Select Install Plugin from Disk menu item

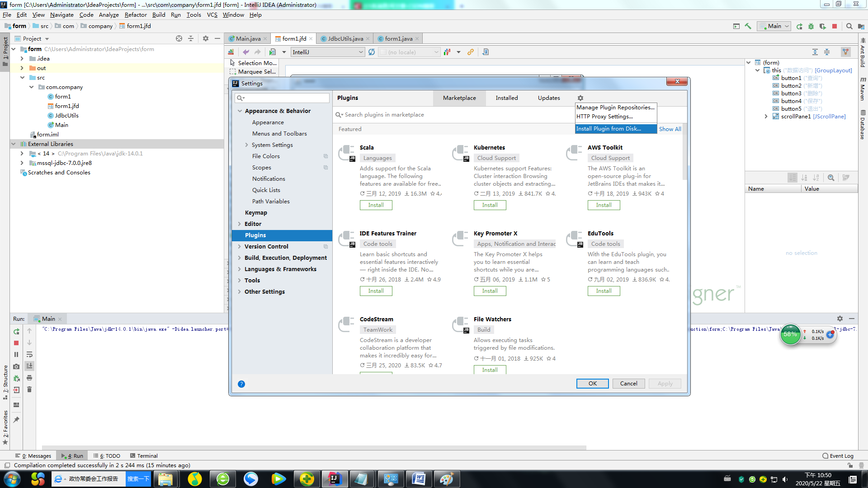pyautogui.click(x=609, y=129)
